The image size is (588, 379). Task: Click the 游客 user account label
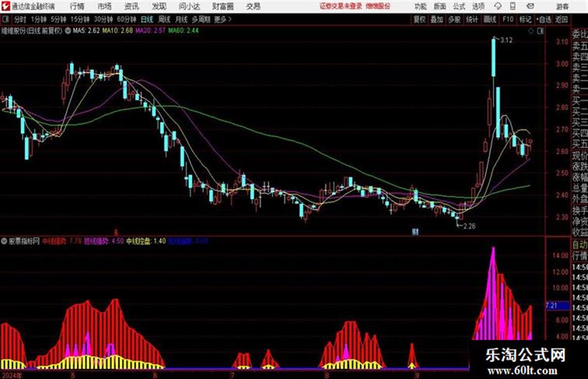pos(562,6)
